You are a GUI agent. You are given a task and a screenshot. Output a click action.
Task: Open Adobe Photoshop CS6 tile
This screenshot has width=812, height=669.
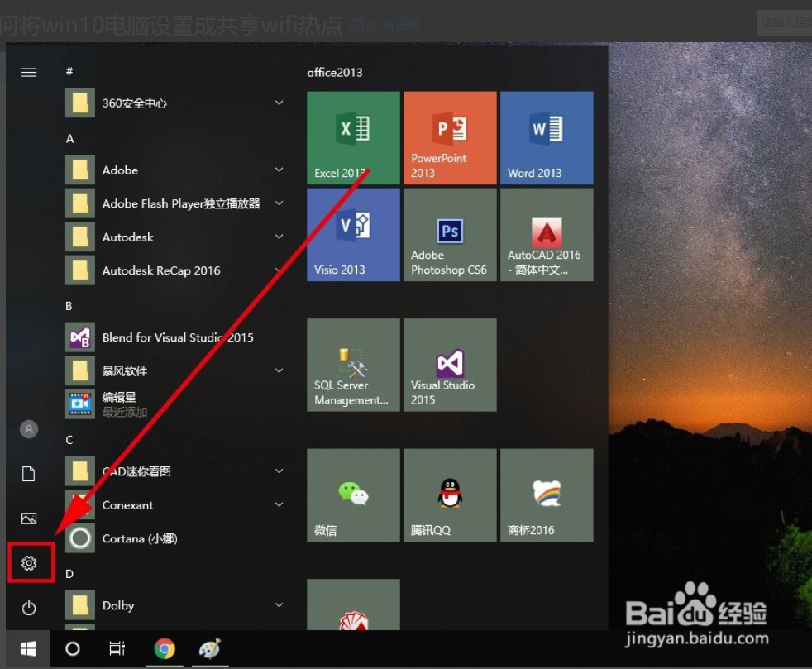pyautogui.click(x=450, y=235)
